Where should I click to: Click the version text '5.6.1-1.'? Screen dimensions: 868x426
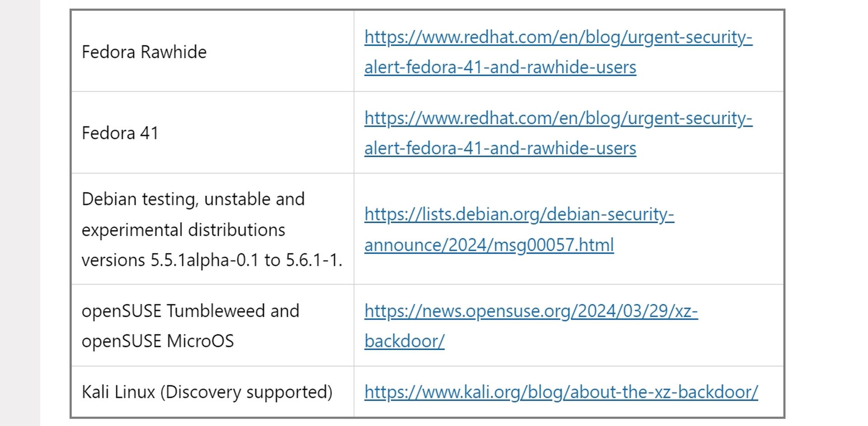pos(314,260)
